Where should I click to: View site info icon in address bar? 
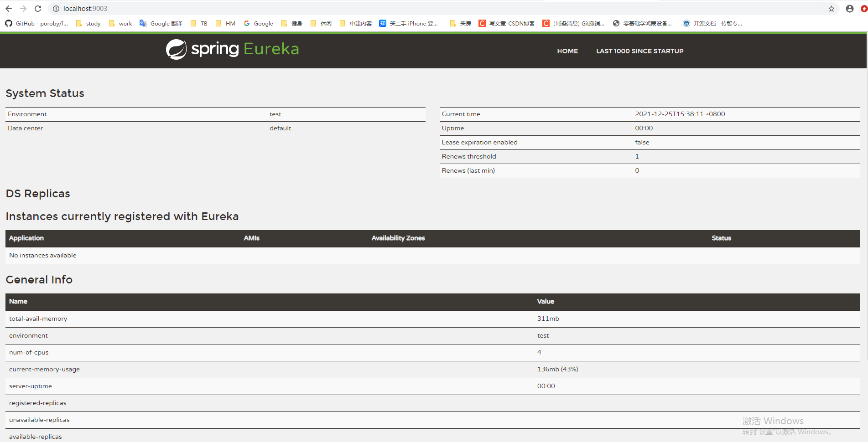click(56, 9)
